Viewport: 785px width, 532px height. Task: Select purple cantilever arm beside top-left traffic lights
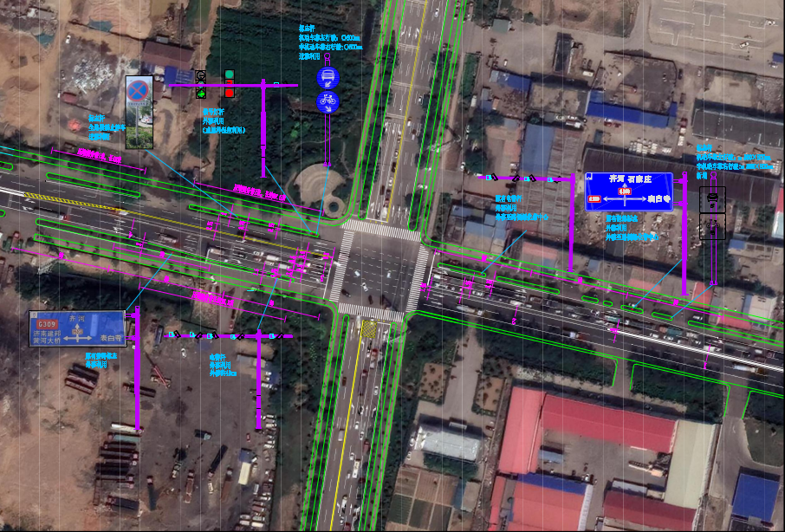(251, 84)
